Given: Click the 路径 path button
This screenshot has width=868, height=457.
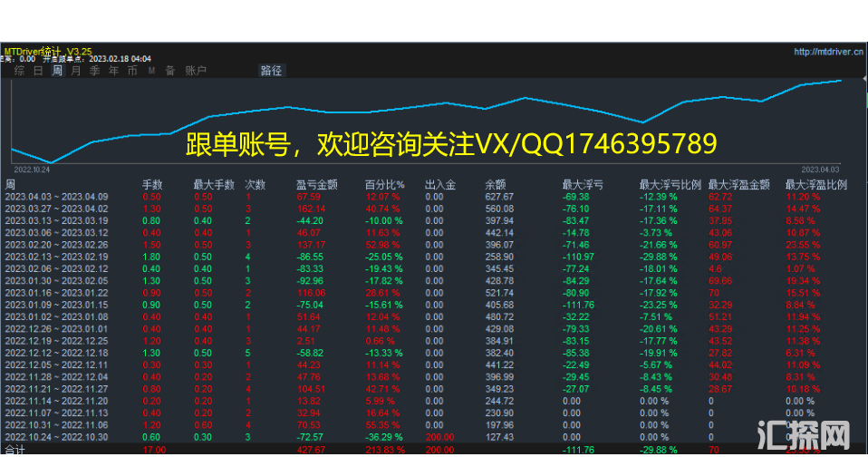Looking at the screenshot, I should [271, 71].
